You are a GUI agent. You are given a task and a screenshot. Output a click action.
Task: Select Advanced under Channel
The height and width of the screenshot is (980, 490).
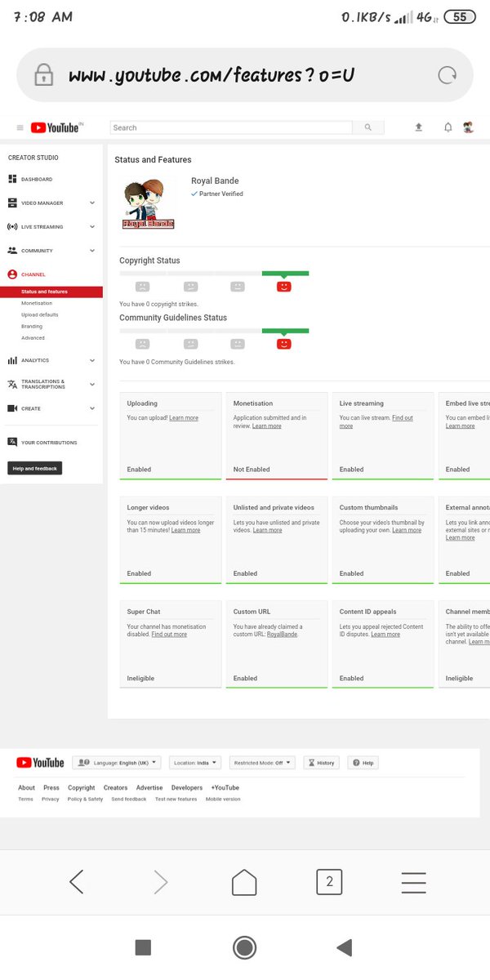[33, 337]
